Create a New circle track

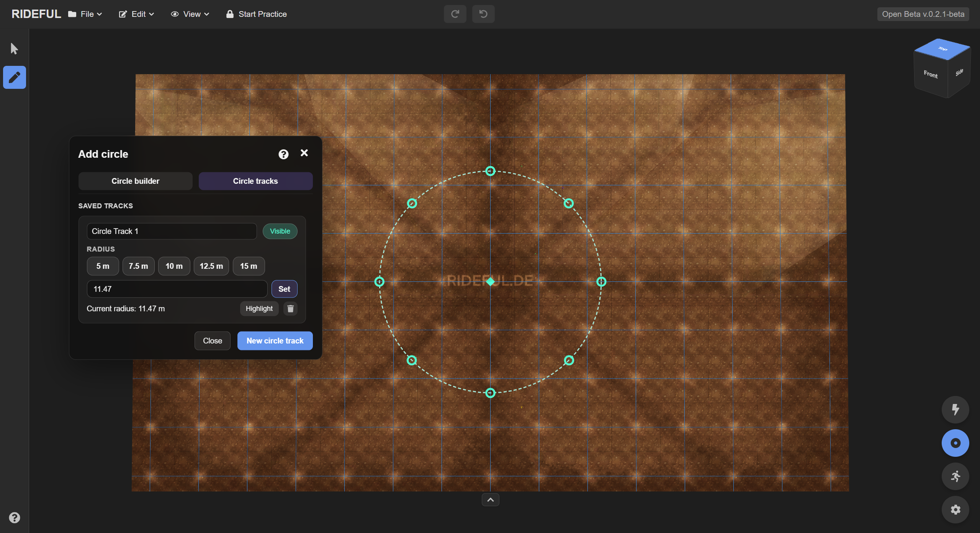[275, 340]
